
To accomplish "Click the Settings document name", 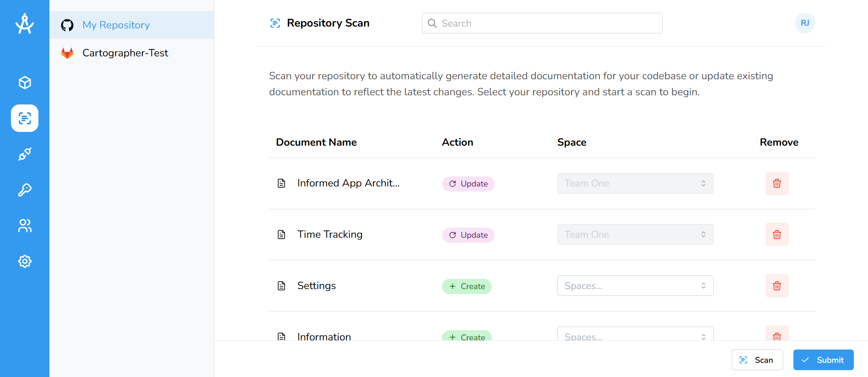I will (x=317, y=286).
